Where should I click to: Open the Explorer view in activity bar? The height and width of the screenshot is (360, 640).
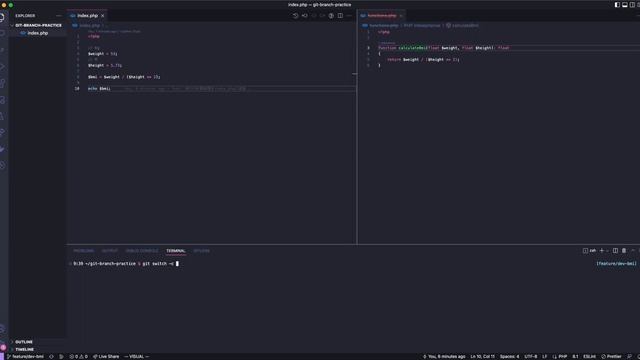[x=2, y=17]
